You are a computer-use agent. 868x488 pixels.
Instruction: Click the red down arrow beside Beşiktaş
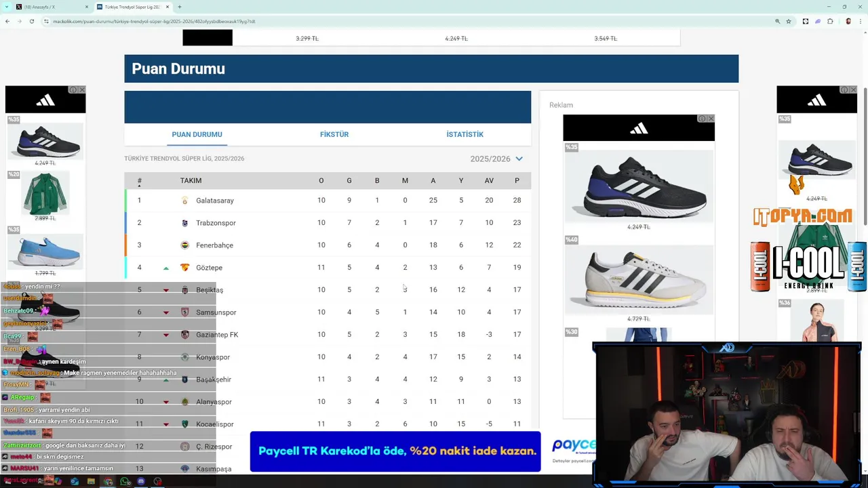165,291
